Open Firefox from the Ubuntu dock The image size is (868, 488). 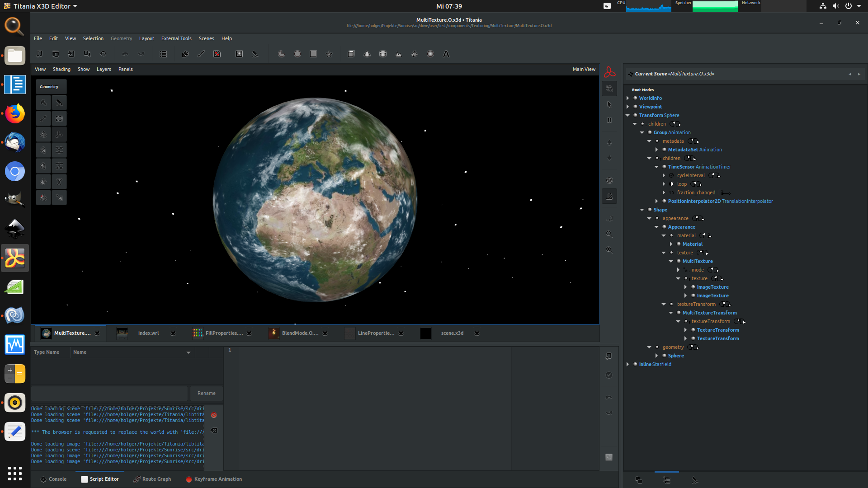point(14,113)
